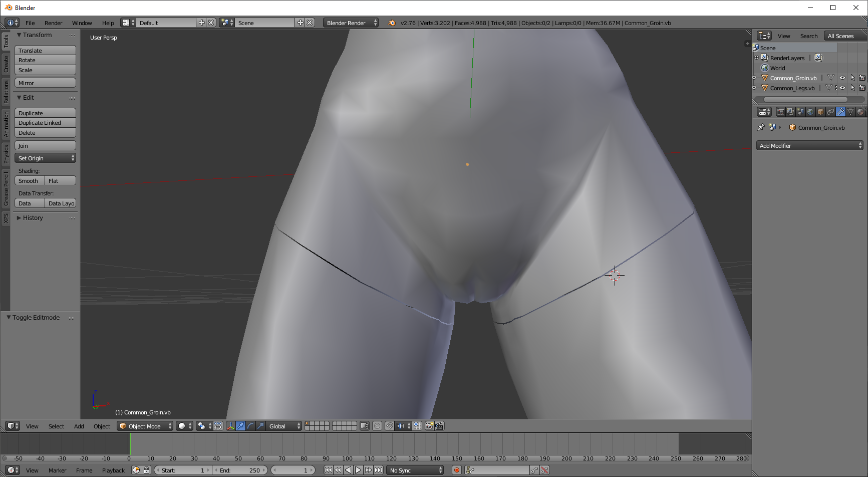Set shading to Smooth
Viewport: 868px width, 477px height.
[30, 180]
